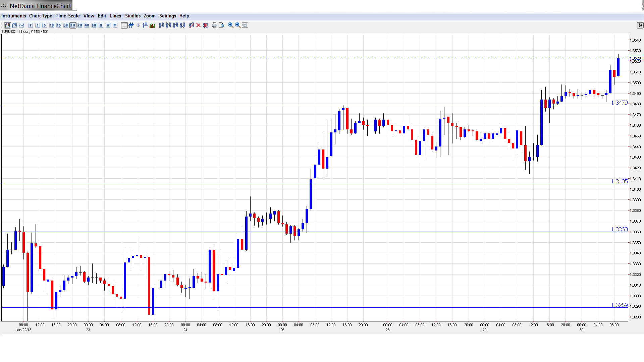Open the Settings menu
The width and height of the screenshot is (644, 362).
[x=167, y=16]
